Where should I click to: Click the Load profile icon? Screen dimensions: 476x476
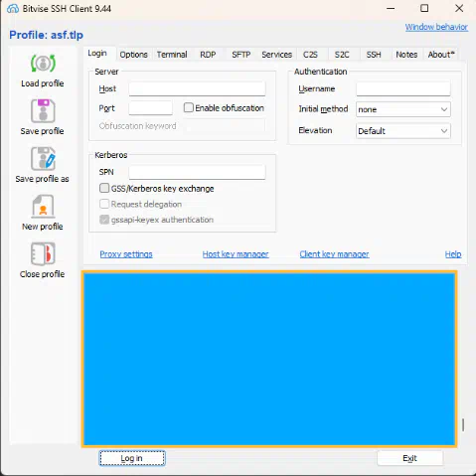pyautogui.click(x=43, y=63)
